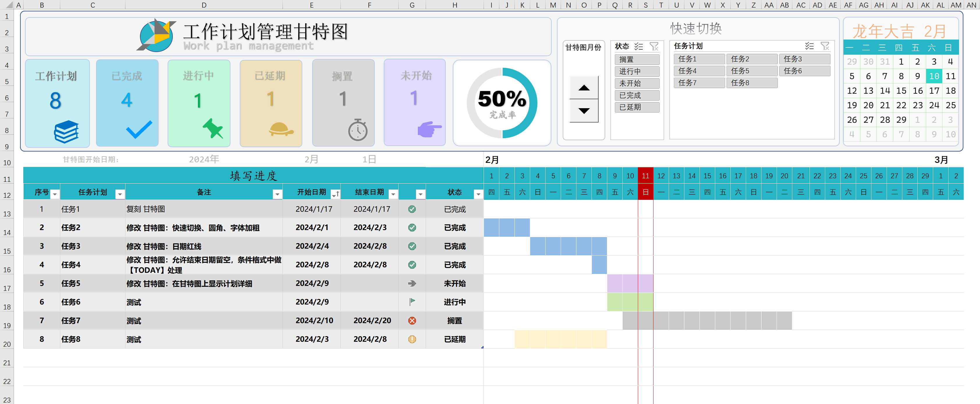Click the select-all corner triangle of sheet
980x404 pixels.
tap(9, 5)
